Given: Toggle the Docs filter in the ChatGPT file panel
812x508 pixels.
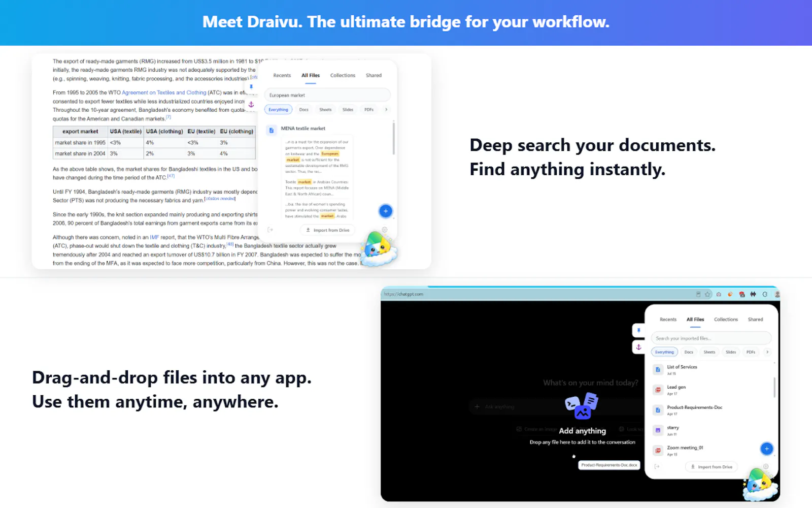Looking at the screenshot, I should point(689,352).
